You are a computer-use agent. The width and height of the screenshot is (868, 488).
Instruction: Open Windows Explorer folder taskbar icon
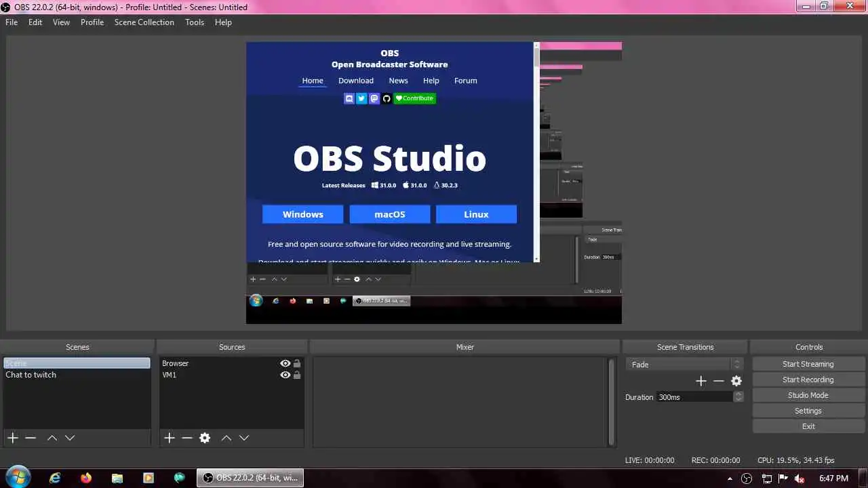coord(117,478)
